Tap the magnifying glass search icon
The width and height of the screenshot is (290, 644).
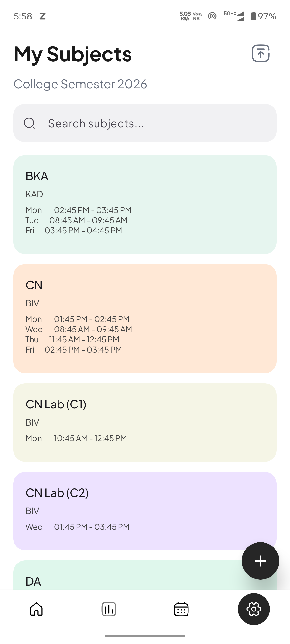[x=29, y=123]
